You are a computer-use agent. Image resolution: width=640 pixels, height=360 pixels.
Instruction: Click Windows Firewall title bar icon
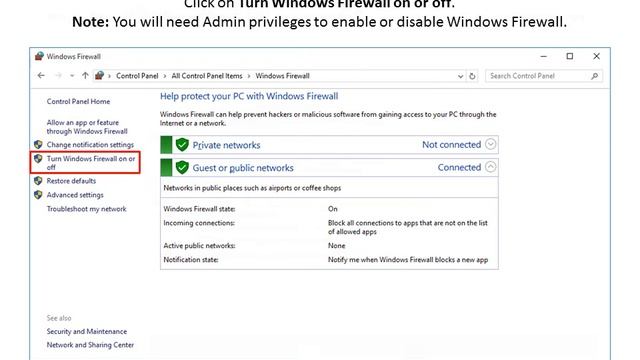click(x=39, y=56)
